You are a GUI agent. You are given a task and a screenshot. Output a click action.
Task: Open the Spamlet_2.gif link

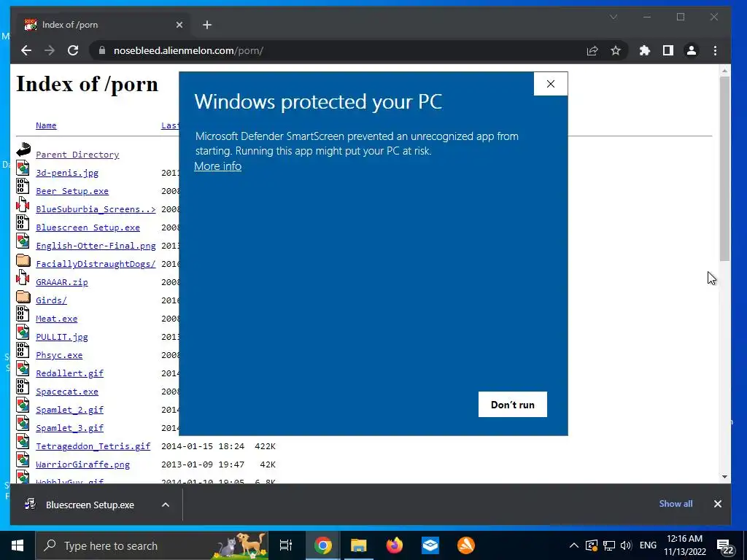click(x=69, y=410)
